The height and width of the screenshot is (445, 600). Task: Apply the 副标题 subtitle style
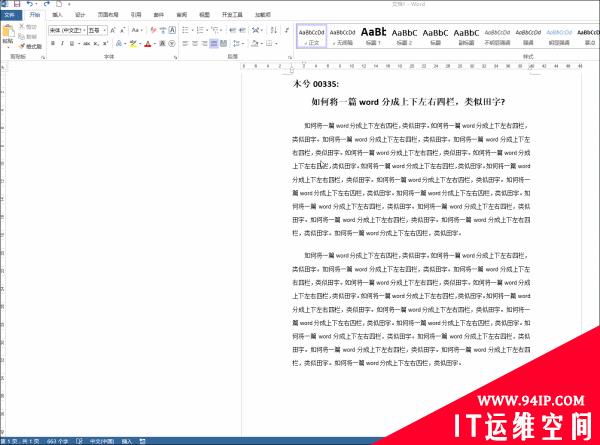click(x=466, y=36)
